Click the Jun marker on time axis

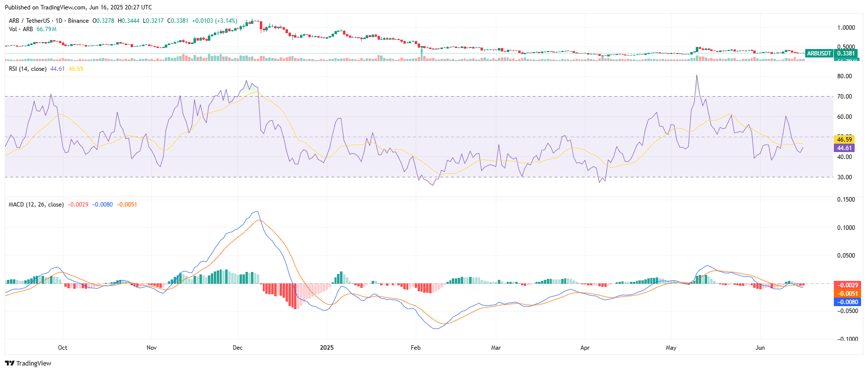pyautogui.click(x=760, y=348)
